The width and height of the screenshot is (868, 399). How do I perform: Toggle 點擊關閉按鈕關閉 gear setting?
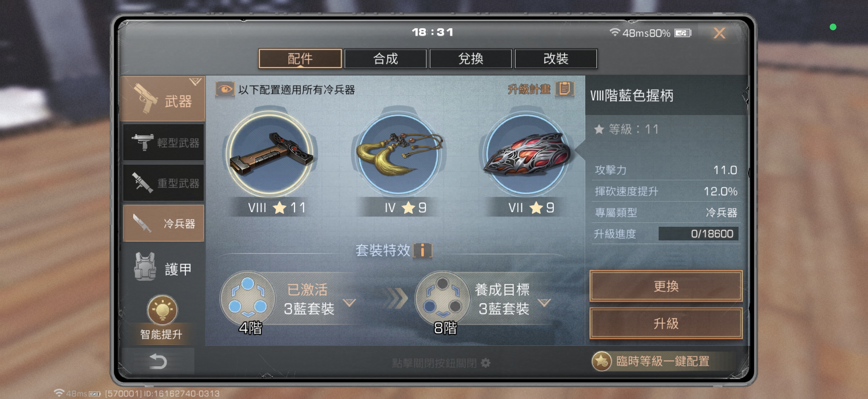(486, 363)
